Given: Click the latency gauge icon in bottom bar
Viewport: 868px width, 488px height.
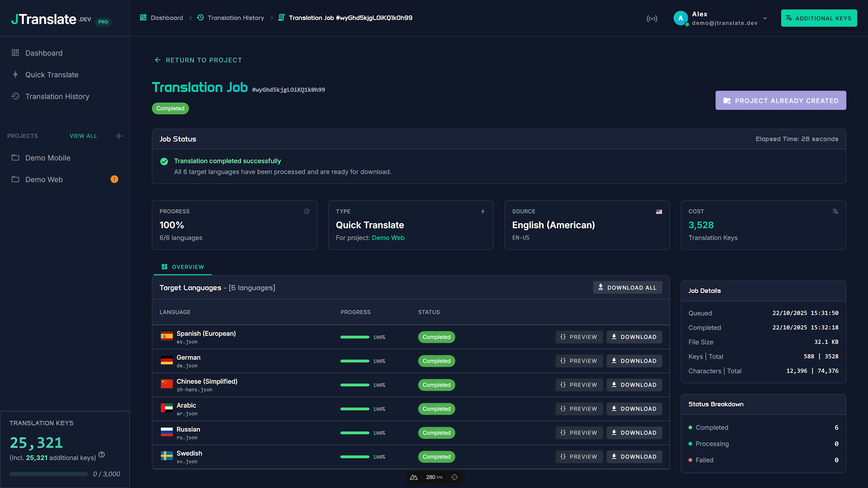Looking at the screenshot, I should (x=414, y=477).
